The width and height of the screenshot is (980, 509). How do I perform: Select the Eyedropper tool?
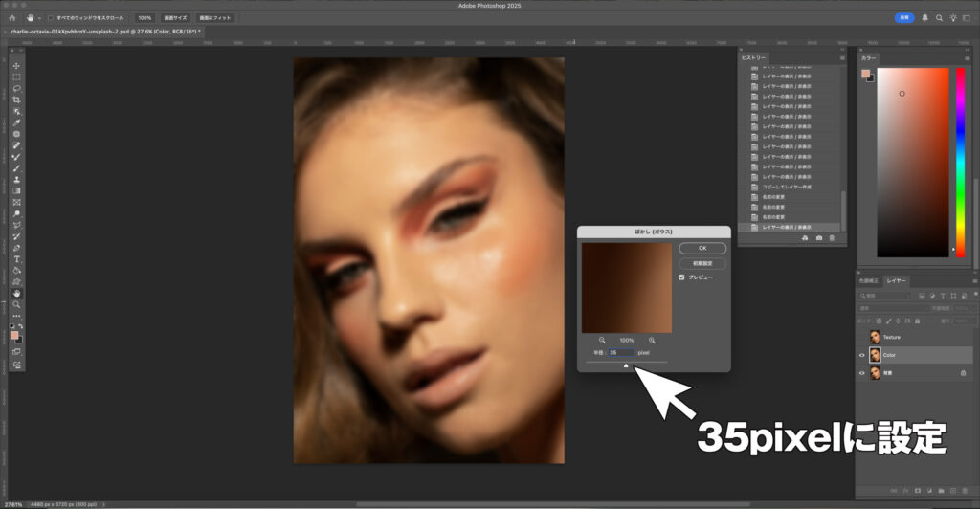(17, 122)
